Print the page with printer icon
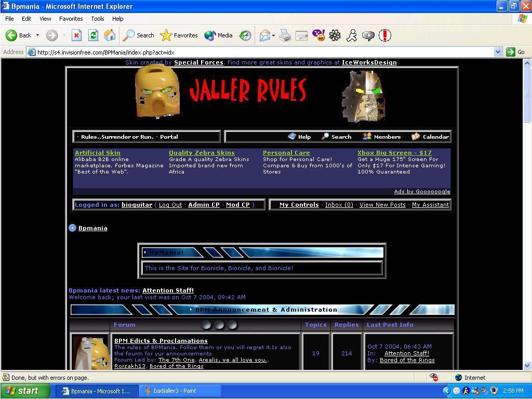Viewport: 532px width, 399px height. tap(285, 35)
